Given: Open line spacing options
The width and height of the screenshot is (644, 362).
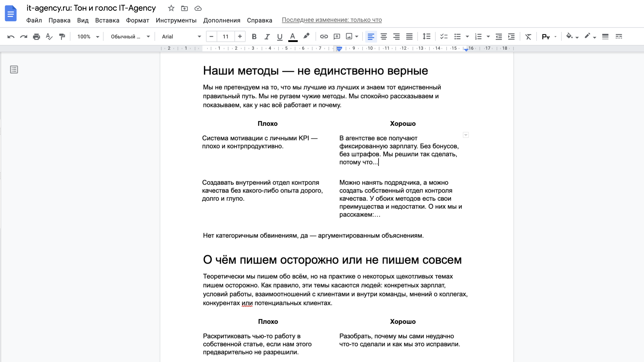Looking at the screenshot, I should (426, 37).
